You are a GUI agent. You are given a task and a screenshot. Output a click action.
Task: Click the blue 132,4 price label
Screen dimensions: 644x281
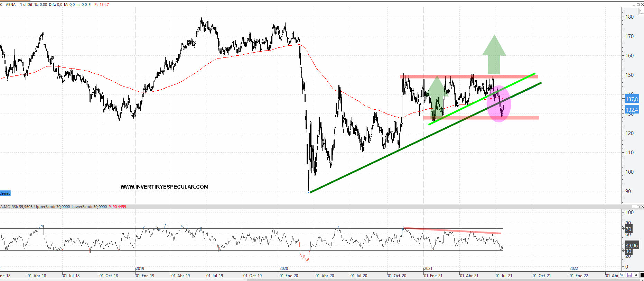632,110
